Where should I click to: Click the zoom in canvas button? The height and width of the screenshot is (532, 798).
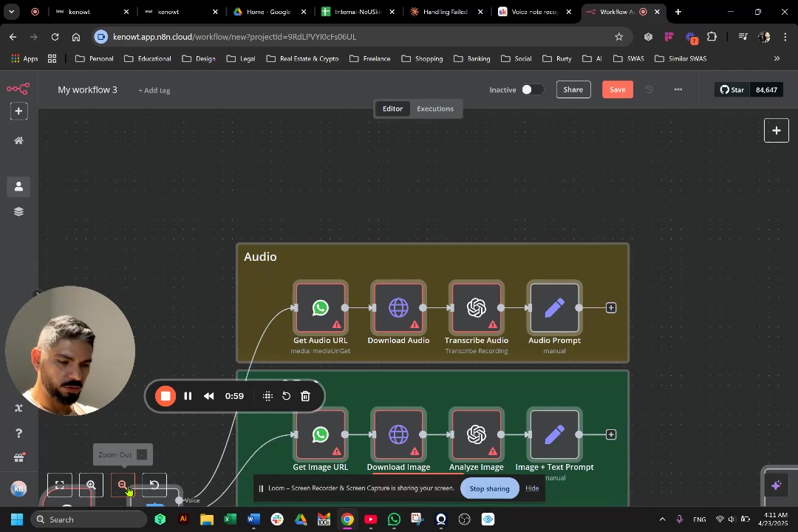(91, 485)
